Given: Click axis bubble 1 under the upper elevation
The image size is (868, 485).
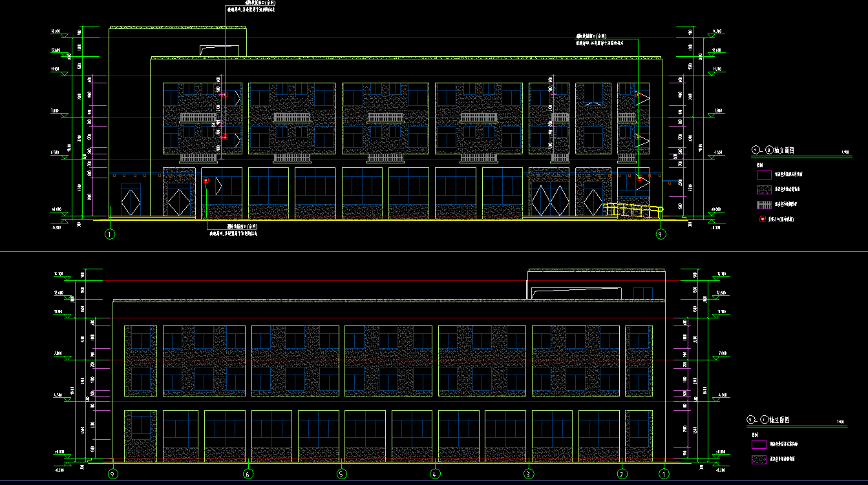Looking at the screenshot, I should (110, 234).
